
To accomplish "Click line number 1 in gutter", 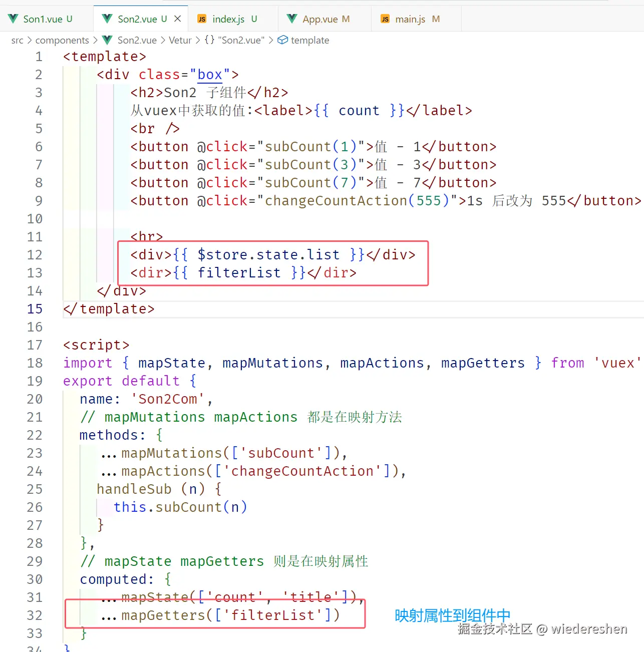I will 39,57.
